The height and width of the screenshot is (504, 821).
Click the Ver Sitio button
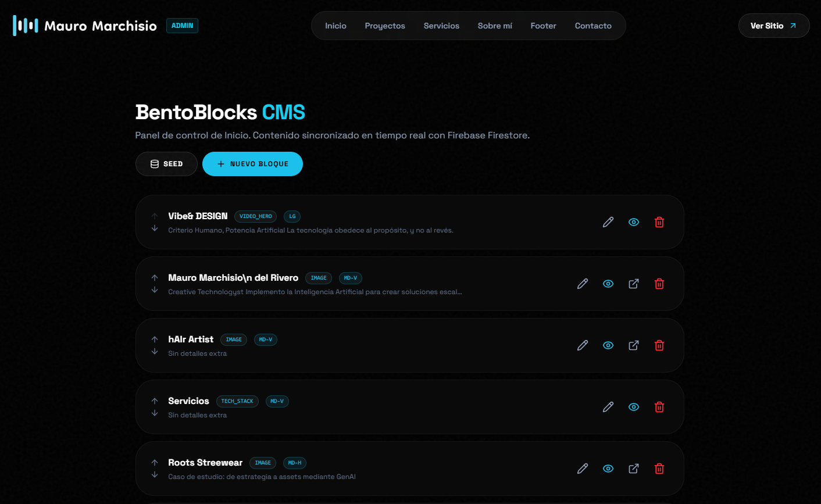pos(774,26)
